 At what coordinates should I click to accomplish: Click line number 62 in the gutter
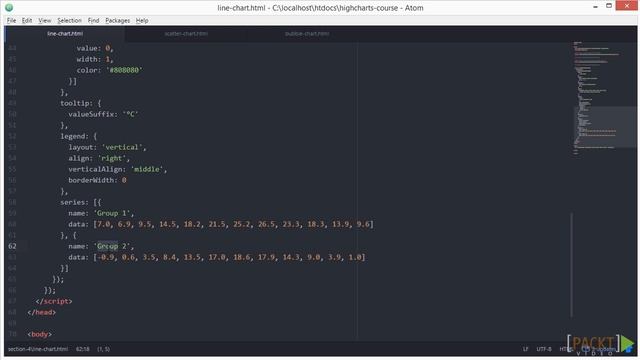[x=13, y=246]
